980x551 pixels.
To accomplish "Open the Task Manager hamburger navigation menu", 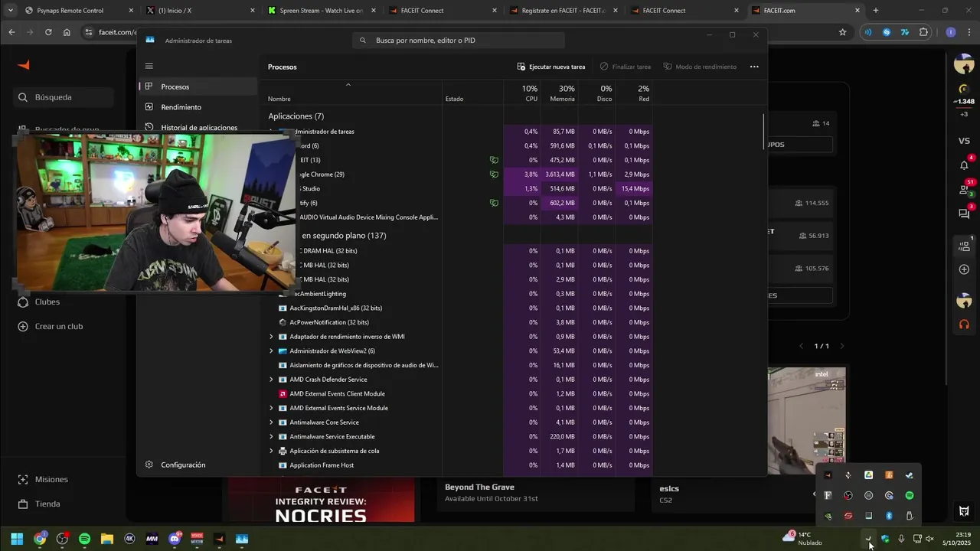I will coord(149,66).
